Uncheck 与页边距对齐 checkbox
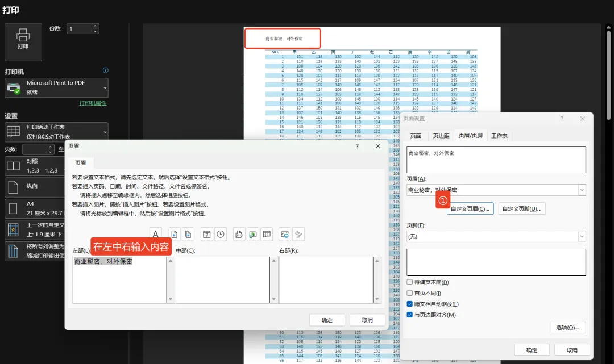 click(x=409, y=315)
